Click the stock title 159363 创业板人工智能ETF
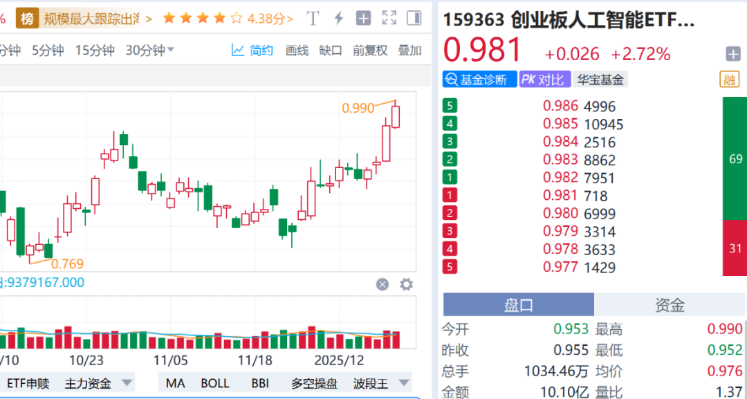 (x=568, y=20)
